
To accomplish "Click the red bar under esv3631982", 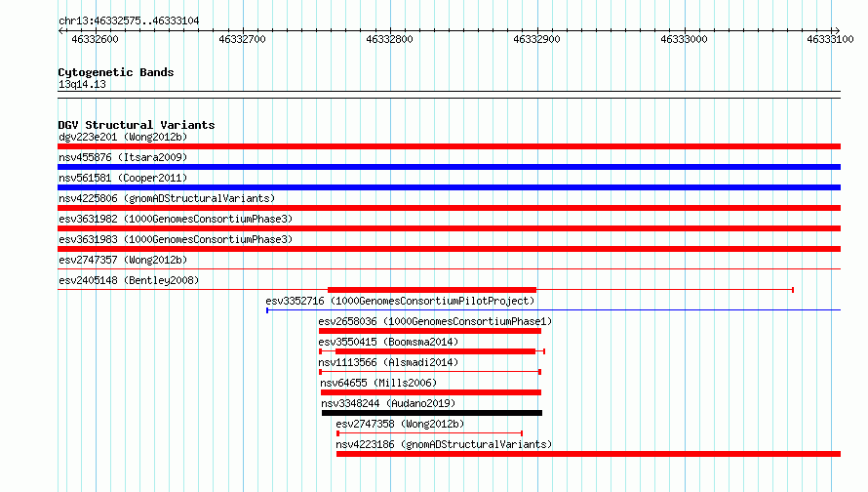I will click(x=449, y=228).
